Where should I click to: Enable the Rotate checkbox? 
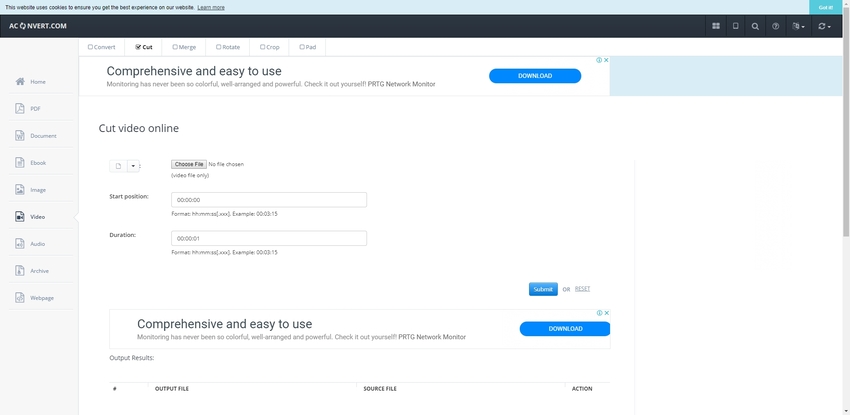[x=219, y=47]
